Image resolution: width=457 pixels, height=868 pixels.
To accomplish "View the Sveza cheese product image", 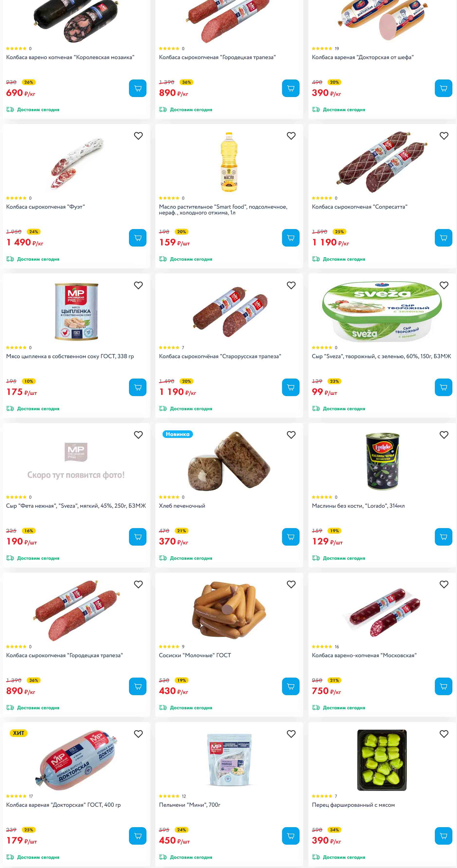I will (x=382, y=312).
